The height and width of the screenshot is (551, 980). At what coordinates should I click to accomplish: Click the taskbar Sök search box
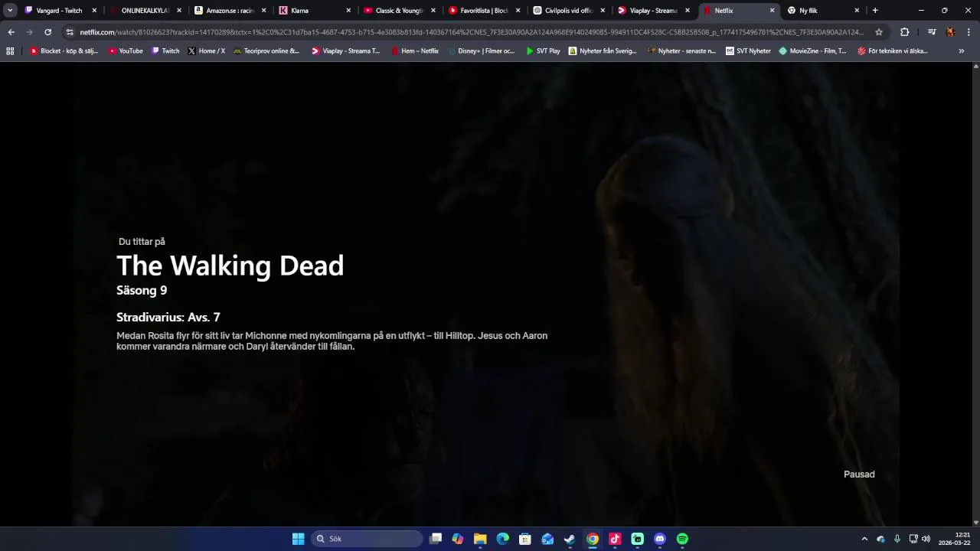click(x=367, y=539)
